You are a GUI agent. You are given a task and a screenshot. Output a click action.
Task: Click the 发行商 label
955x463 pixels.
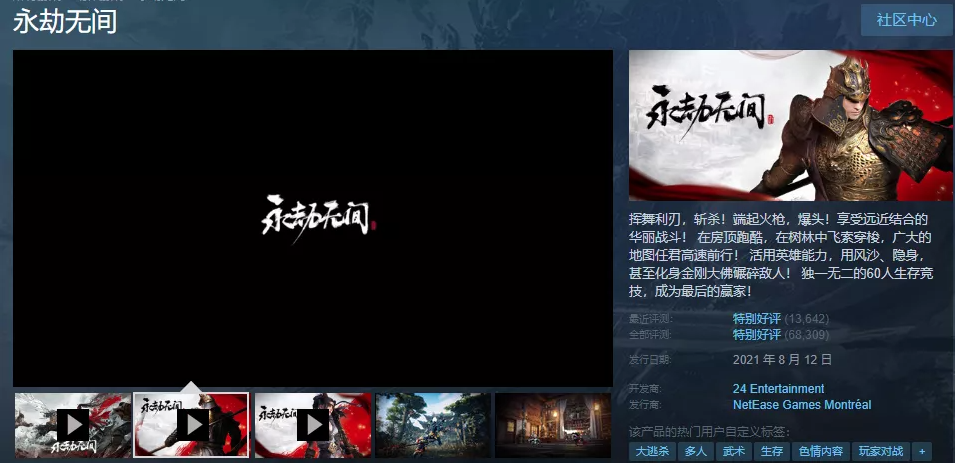[x=645, y=405]
